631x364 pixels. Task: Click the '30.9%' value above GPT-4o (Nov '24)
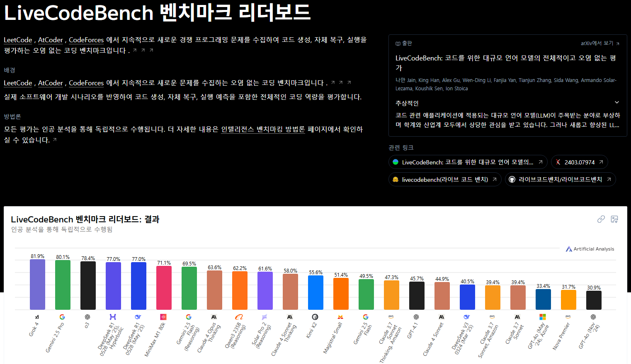[594, 288]
